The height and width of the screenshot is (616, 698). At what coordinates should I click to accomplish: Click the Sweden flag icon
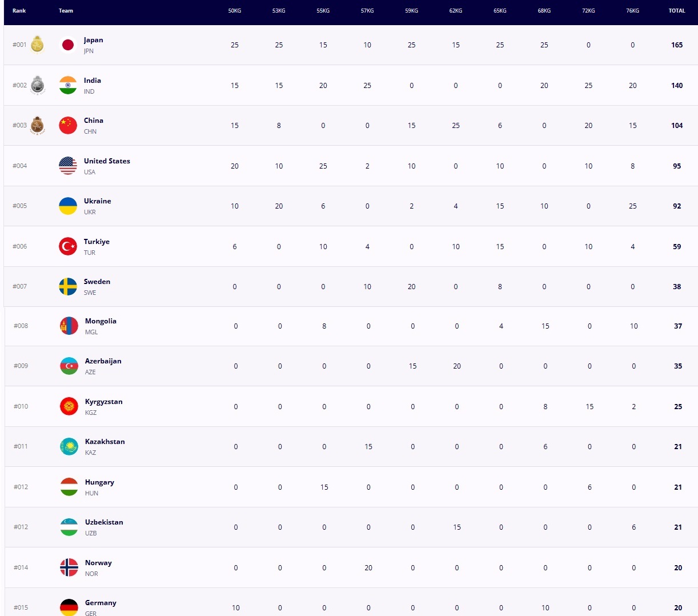(x=68, y=286)
